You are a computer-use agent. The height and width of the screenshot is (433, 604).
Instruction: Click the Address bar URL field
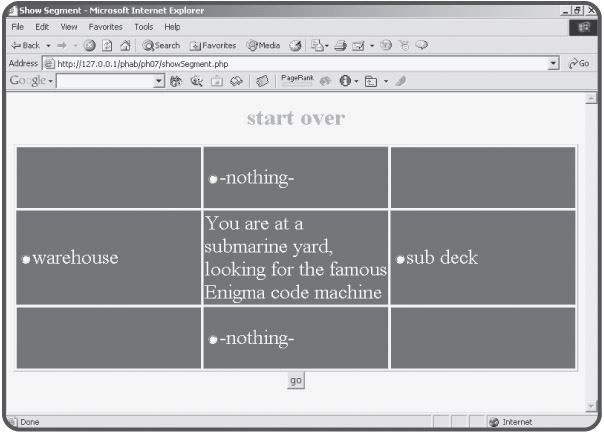click(300, 63)
